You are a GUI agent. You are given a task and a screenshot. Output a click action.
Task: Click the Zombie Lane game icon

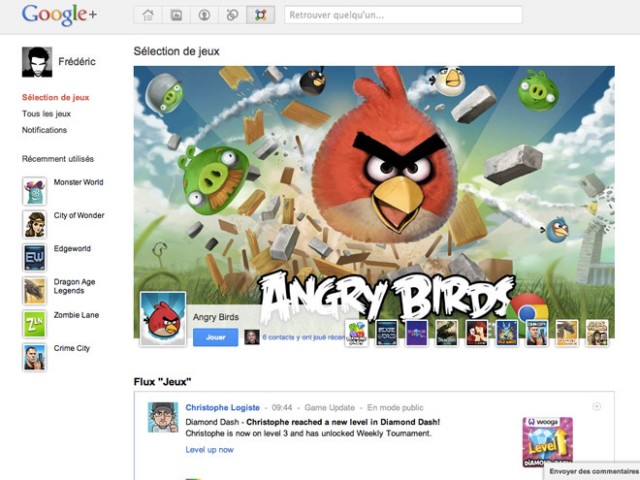(x=34, y=323)
